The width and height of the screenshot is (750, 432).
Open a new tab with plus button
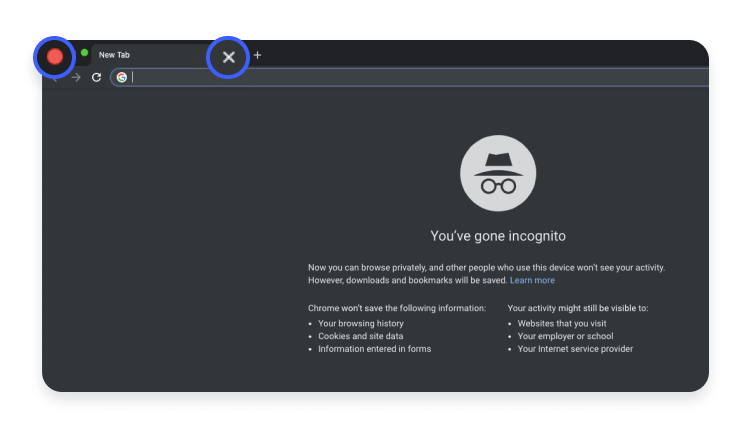tap(257, 55)
